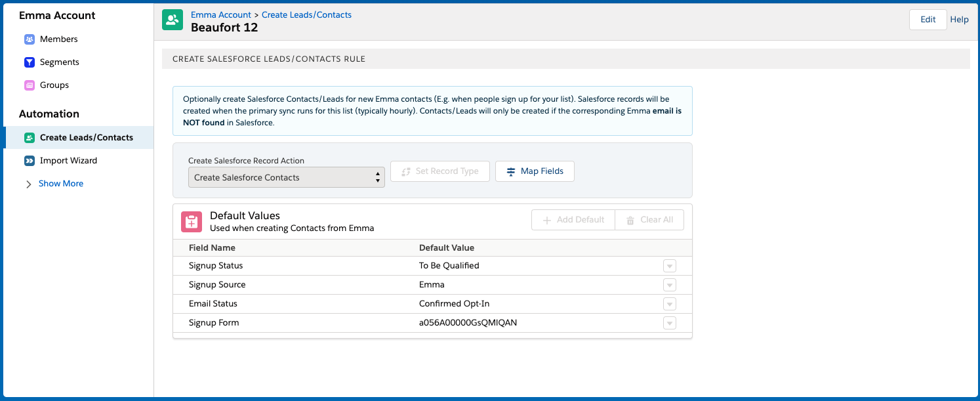Select Create Leads/Contacts sidebar item
This screenshot has height=401, width=980.
click(79, 138)
